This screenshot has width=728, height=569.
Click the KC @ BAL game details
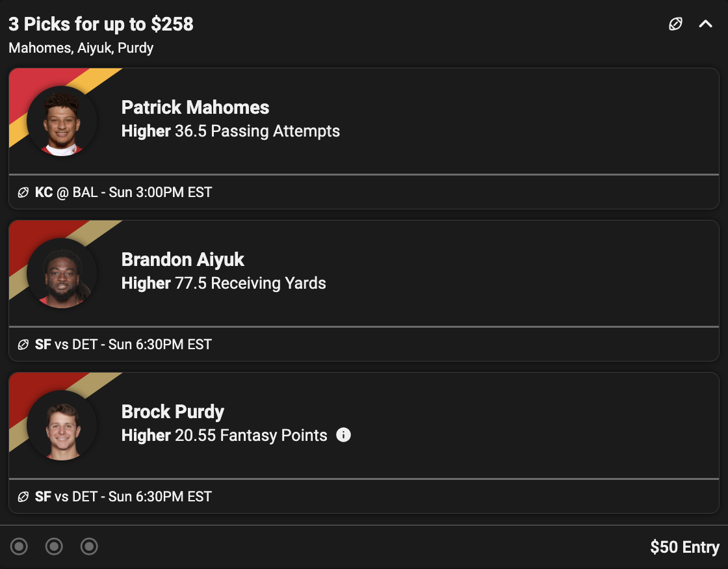(x=123, y=192)
